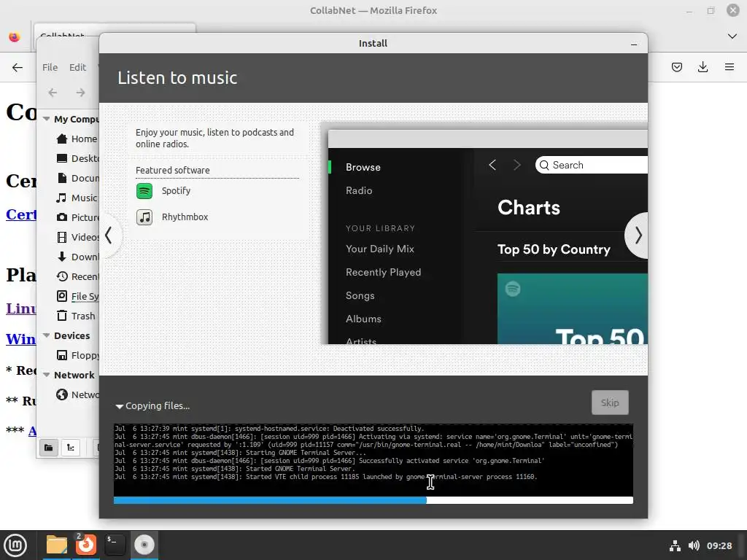747x560 pixels.
Task: Click the Skip button in installer
Action: point(610,402)
